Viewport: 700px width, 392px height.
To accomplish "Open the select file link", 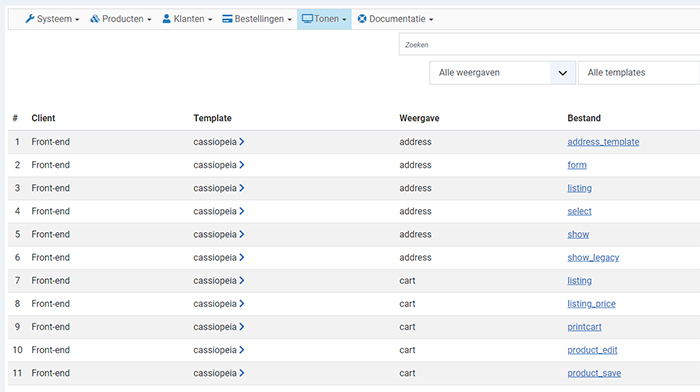I will point(579,211).
